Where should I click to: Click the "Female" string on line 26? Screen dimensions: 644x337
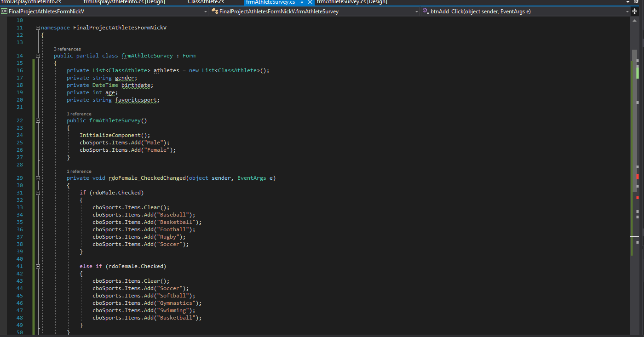coord(157,150)
